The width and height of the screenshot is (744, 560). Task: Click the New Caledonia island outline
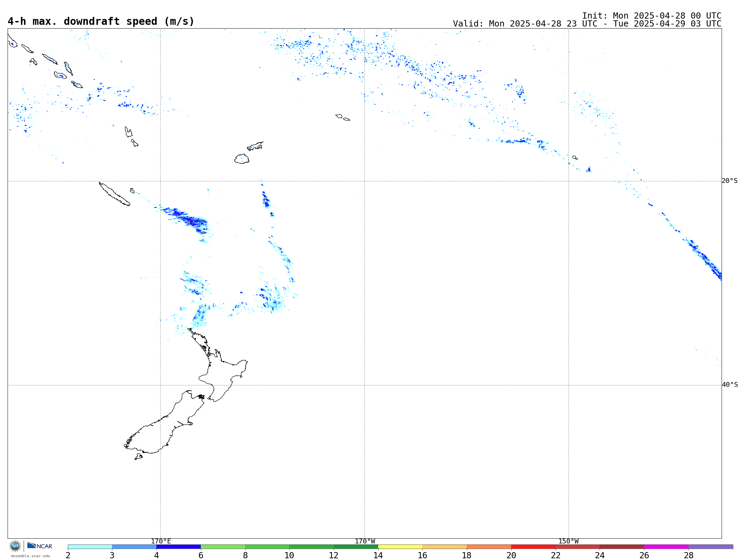(x=114, y=194)
